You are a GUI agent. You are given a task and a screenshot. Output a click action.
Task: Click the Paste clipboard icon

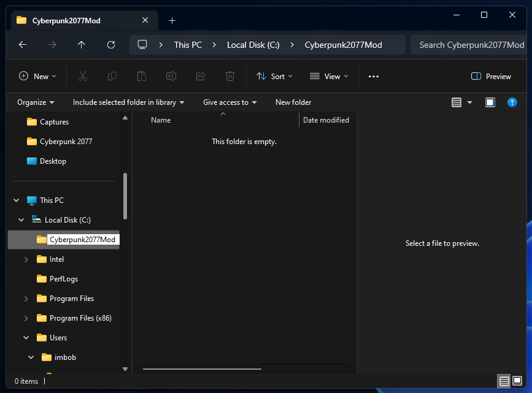click(x=142, y=76)
